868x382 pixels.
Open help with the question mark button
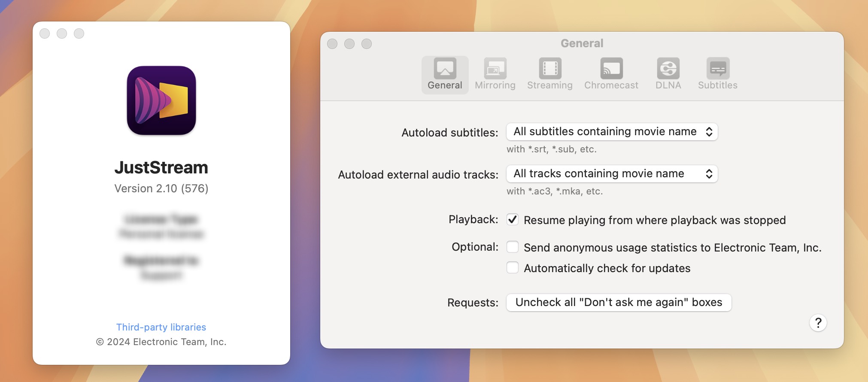tap(818, 323)
